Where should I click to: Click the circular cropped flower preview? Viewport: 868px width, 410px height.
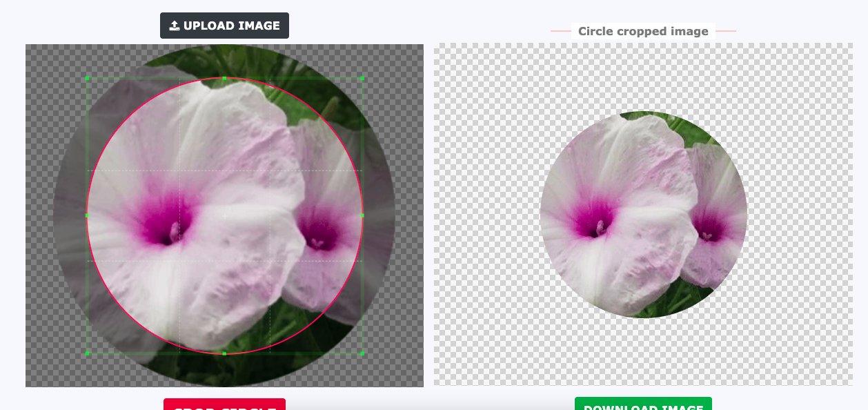click(643, 215)
